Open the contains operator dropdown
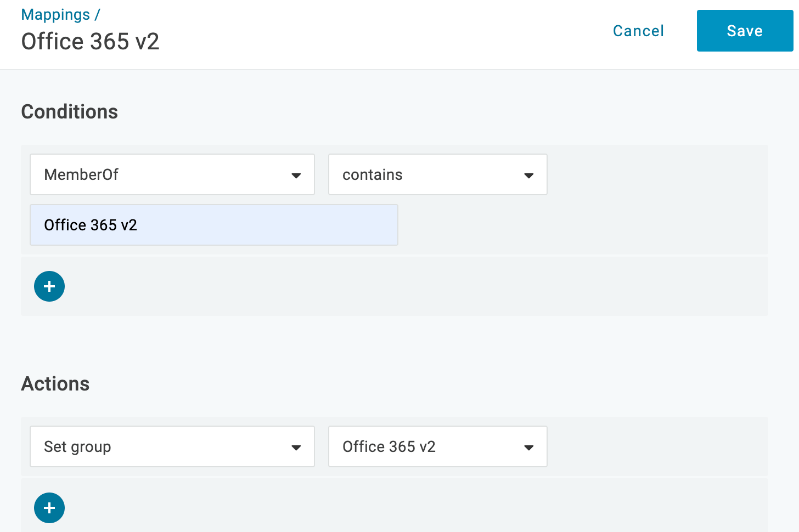799x532 pixels. 438,174
